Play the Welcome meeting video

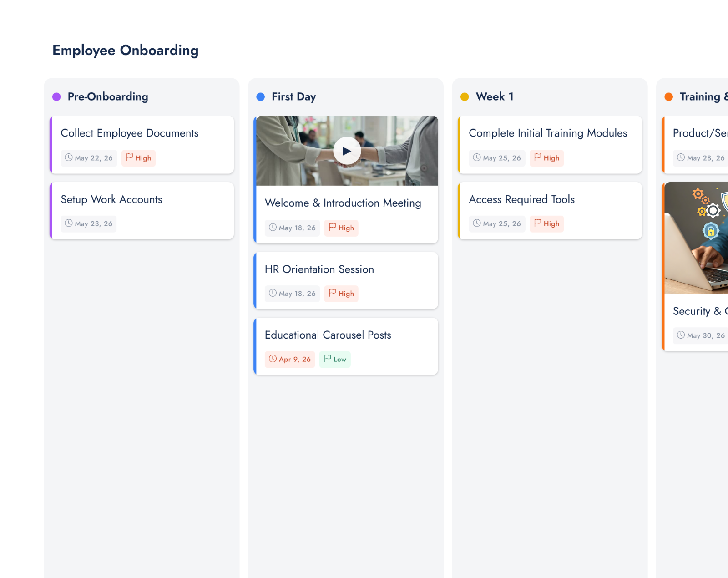[x=347, y=151]
